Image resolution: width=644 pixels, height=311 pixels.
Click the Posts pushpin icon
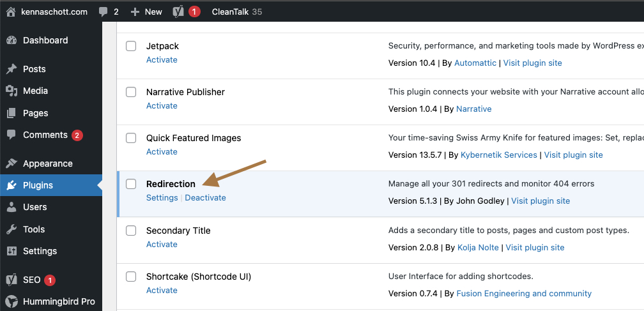pos(11,69)
